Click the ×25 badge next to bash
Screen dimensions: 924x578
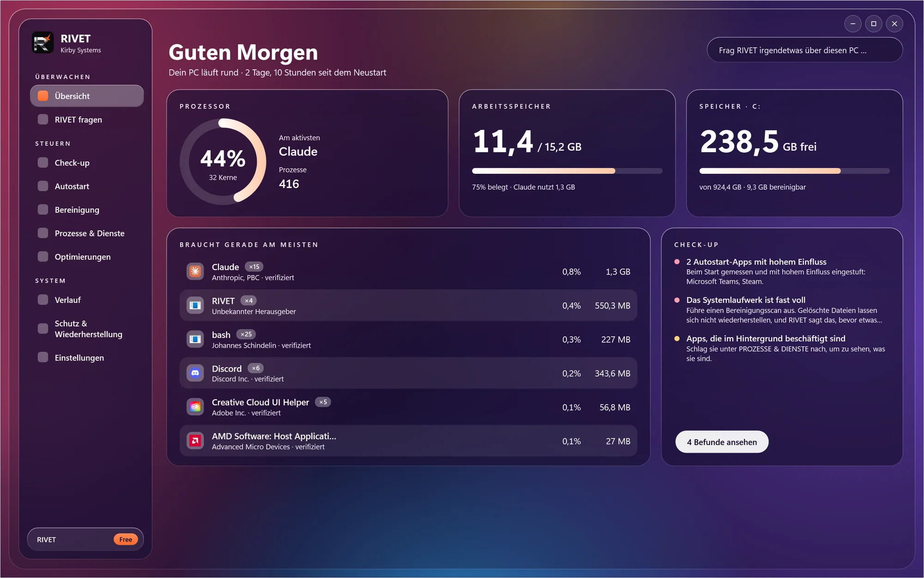246,334
